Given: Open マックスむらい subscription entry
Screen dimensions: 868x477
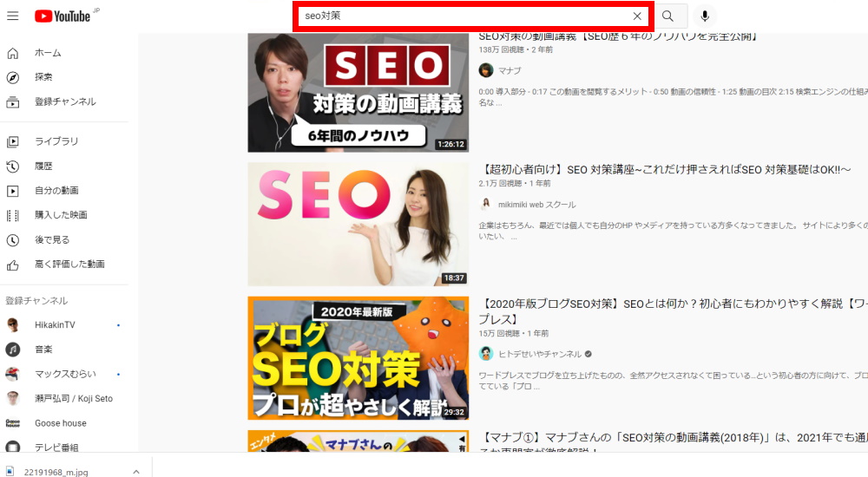Looking at the screenshot, I should 65,374.
